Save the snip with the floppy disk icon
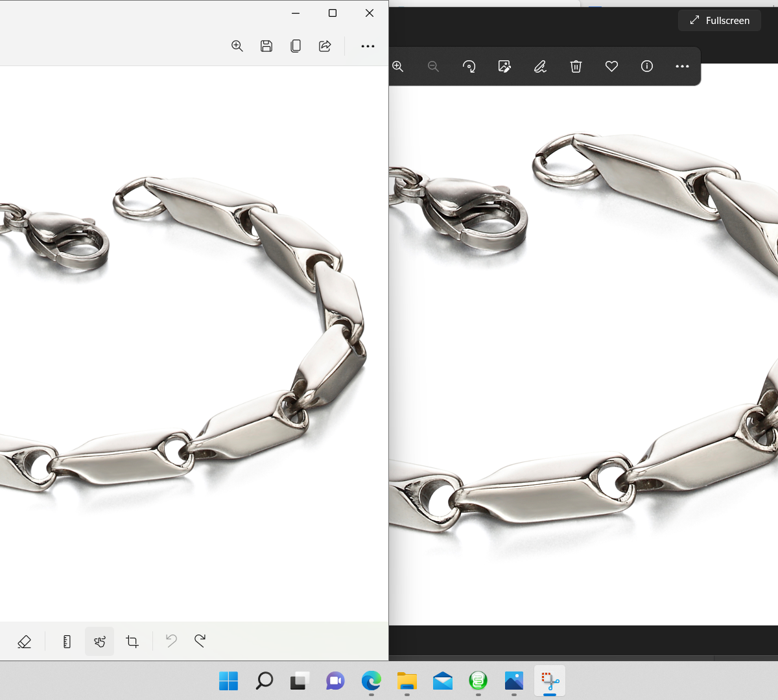This screenshot has width=778, height=700. (x=266, y=46)
